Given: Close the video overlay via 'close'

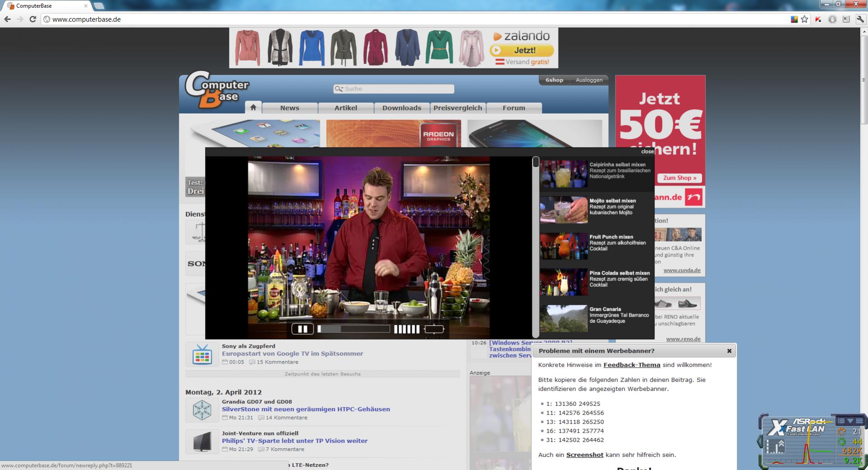Looking at the screenshot, I should (x=647, y=152).
